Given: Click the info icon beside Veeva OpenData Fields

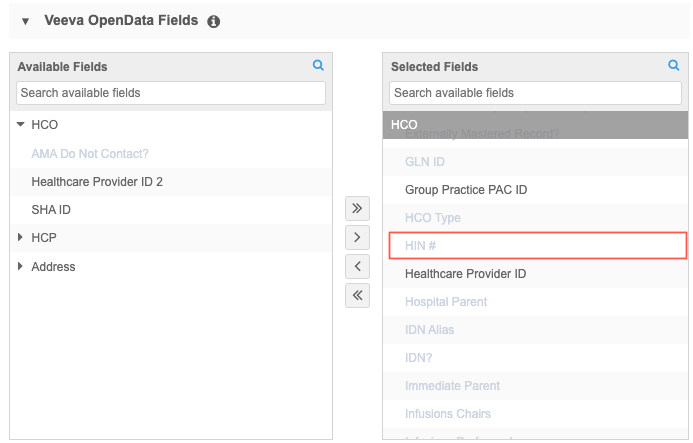Looking at the screenshot, I should click(x=214, y=21).
